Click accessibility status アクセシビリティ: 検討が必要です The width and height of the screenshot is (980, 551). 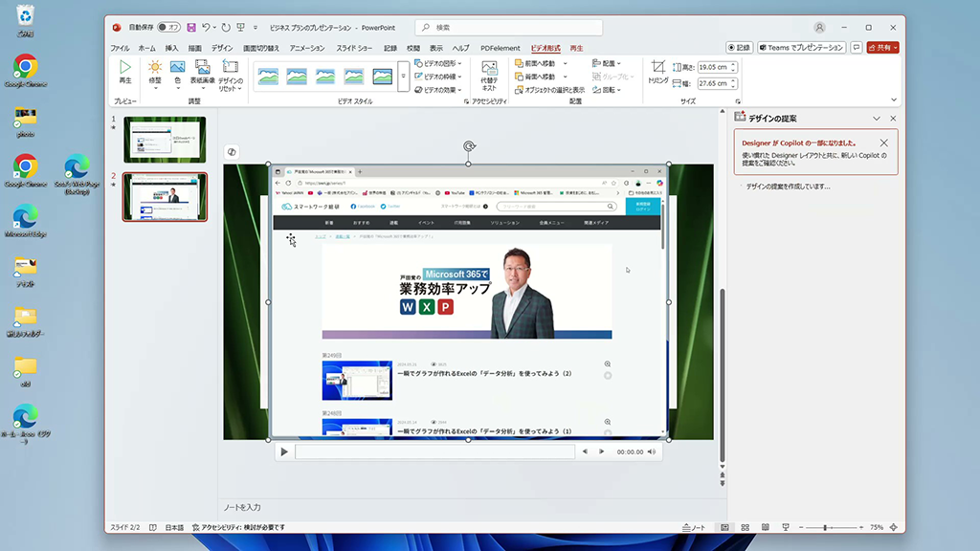click(x=238, y=527)
